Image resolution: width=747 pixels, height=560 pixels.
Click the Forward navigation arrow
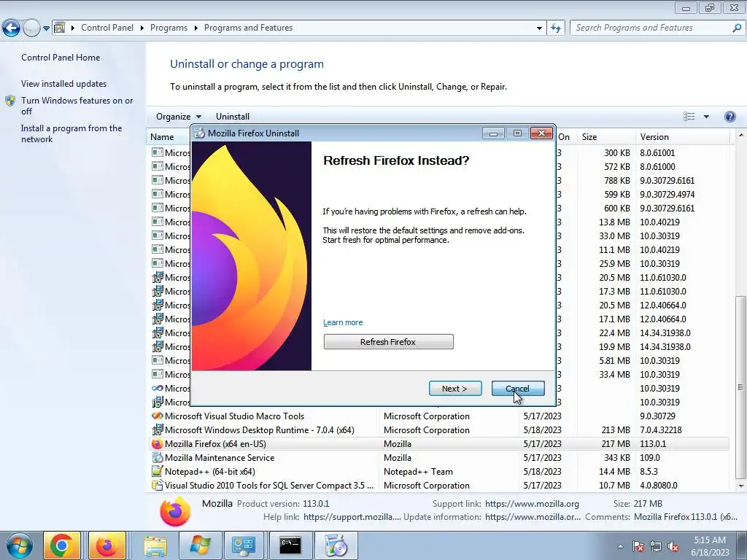pyautogui.click(x=31, y=28)
